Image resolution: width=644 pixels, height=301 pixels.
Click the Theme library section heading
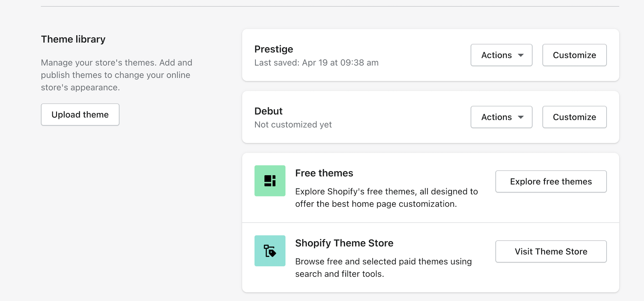(73, 39)
